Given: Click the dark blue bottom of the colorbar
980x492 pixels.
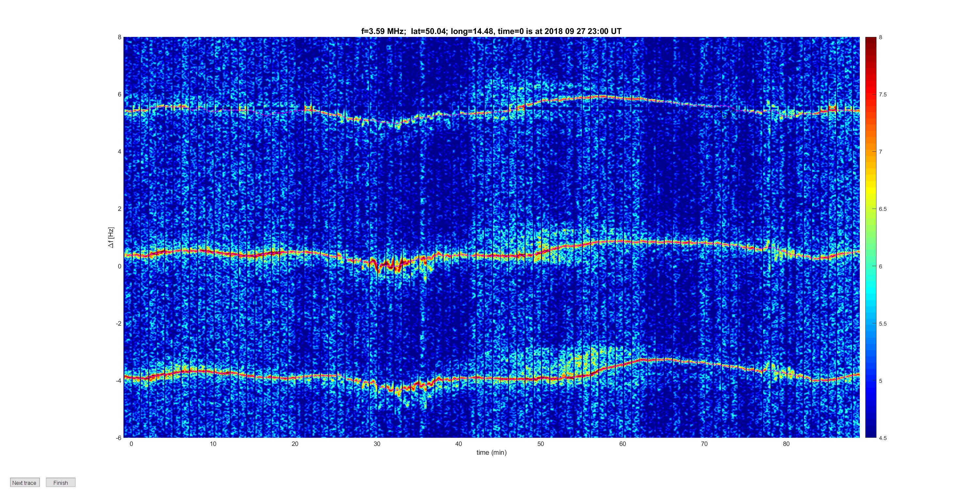Looking at the screenshot, I should click(871, 434).
